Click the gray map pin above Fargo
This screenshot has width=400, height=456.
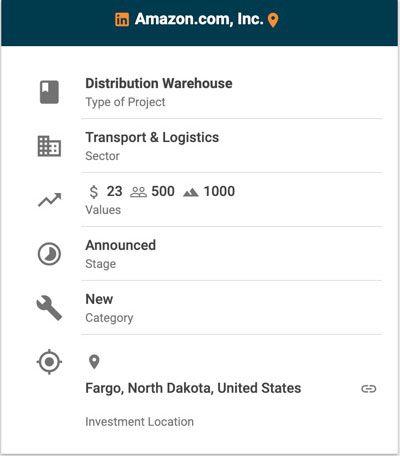tap(94, 362)
